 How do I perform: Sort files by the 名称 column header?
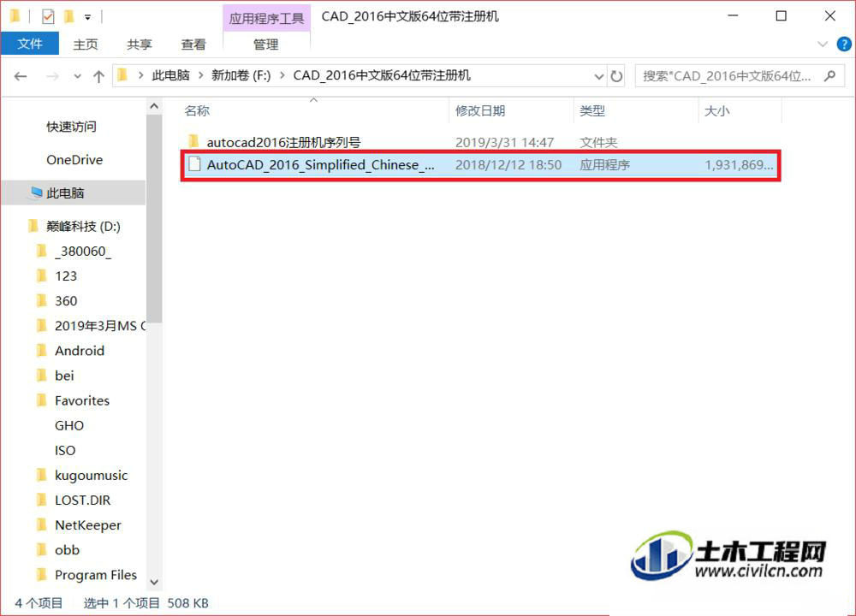[x=197, y=110]
